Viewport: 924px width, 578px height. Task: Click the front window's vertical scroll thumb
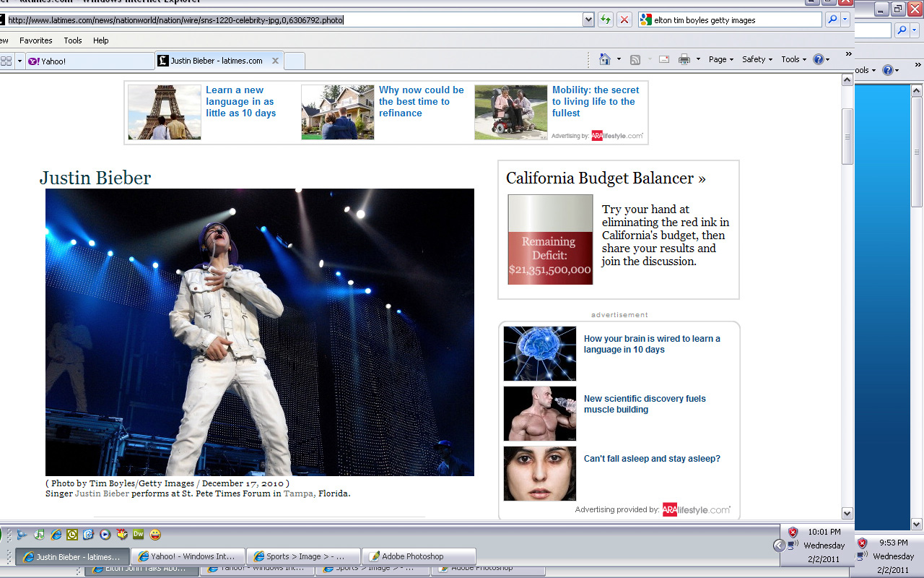(847, 136)
